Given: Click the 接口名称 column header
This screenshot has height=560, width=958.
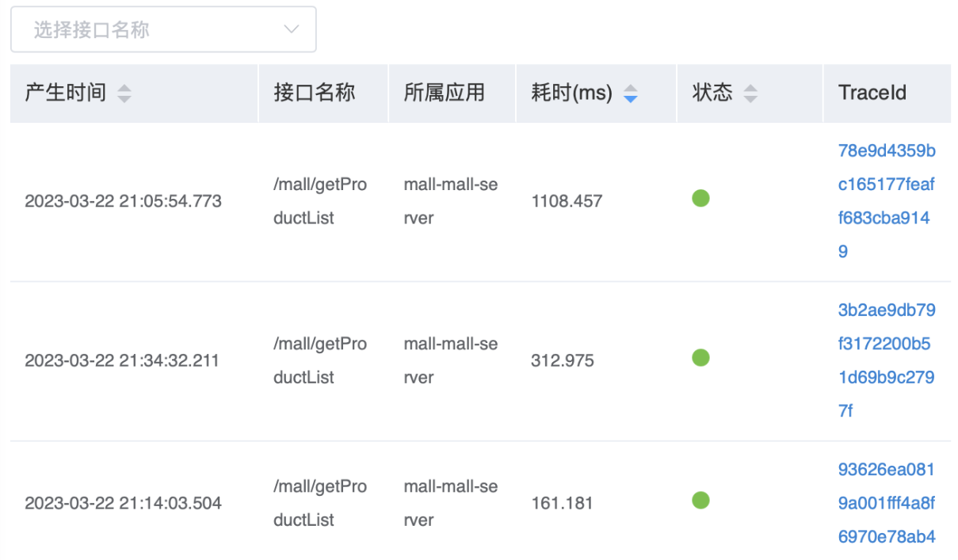Looking at the screenshot, I should [x=315, y=93].
